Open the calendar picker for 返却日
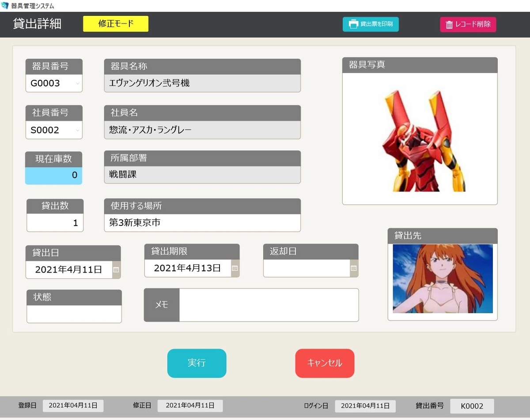This screenshot has width=530, height=420. (354, 268)
